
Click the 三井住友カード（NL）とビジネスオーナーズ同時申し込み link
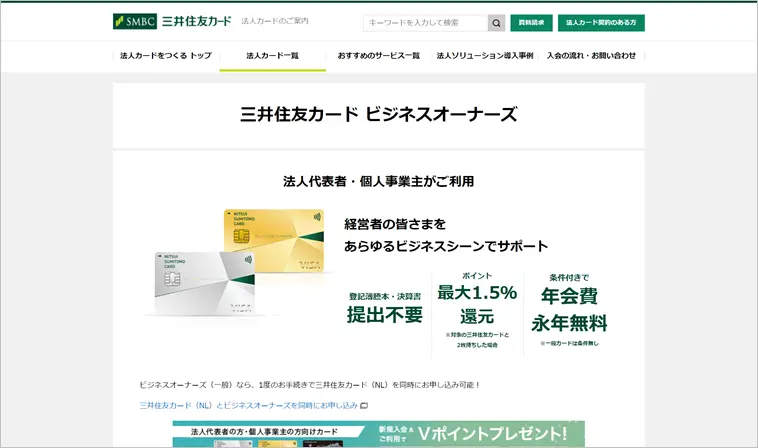[x=248, y=405]
